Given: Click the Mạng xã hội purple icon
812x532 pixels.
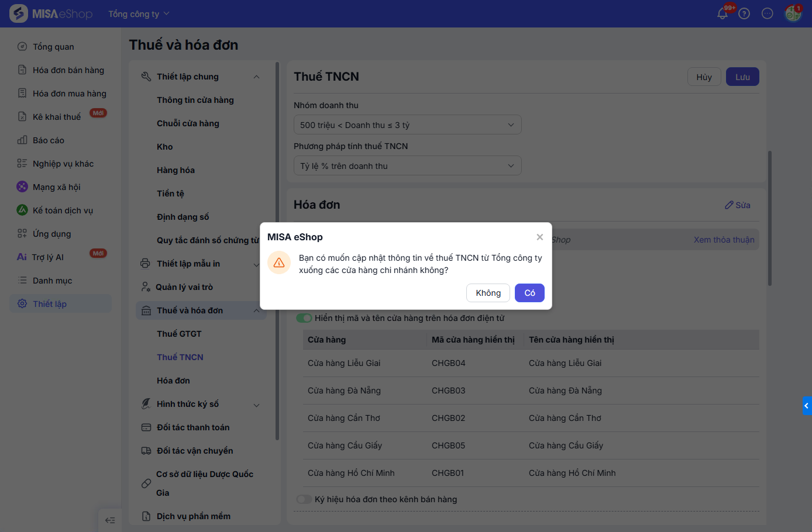Looking at the screenshot, I should tap(22, 186).
